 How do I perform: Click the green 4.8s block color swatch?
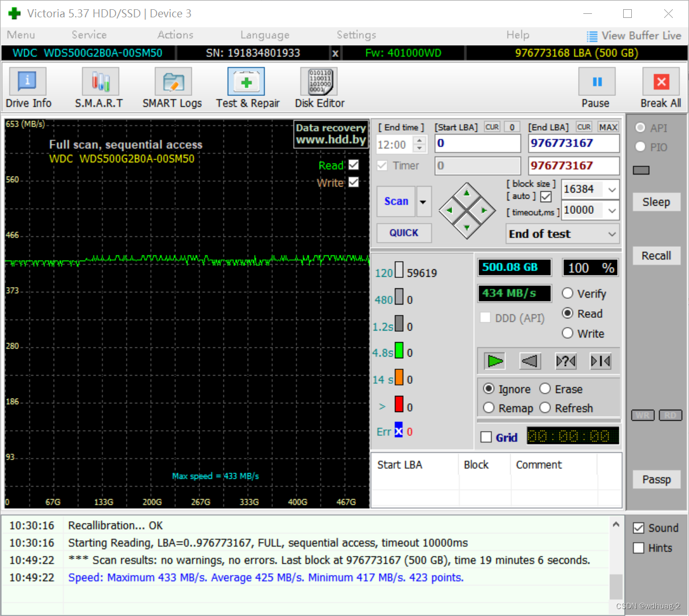(399, 350)
